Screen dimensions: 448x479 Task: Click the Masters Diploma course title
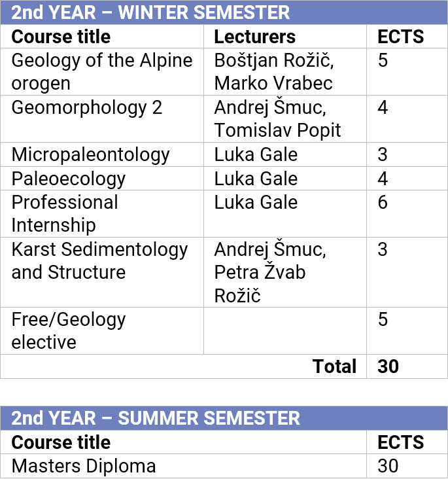click(84, 466)
